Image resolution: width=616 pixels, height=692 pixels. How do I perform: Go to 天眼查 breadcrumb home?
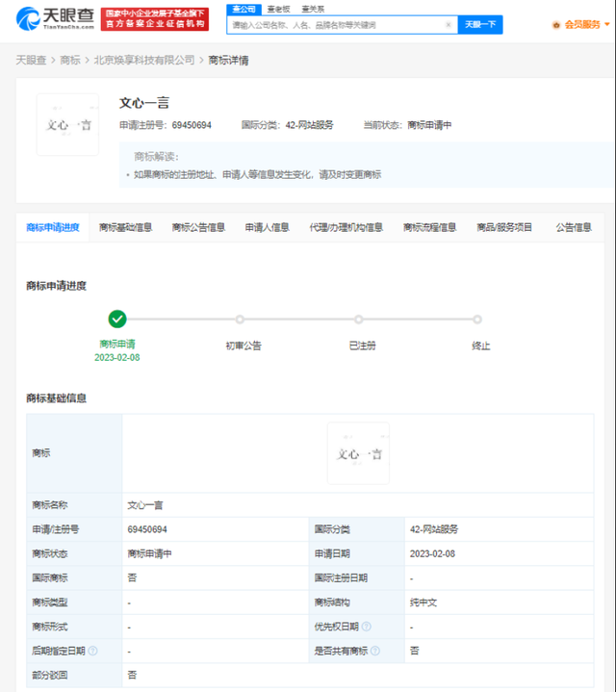click(31, 60)
